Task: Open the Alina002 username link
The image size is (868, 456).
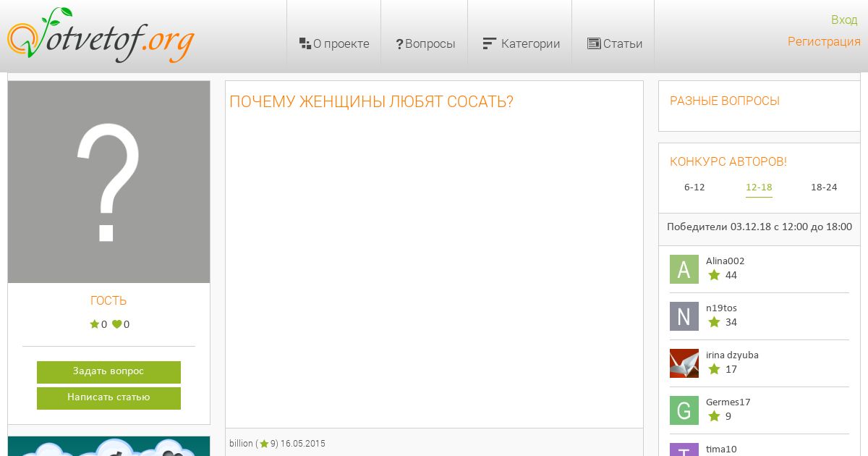Action: coord(725,261)
